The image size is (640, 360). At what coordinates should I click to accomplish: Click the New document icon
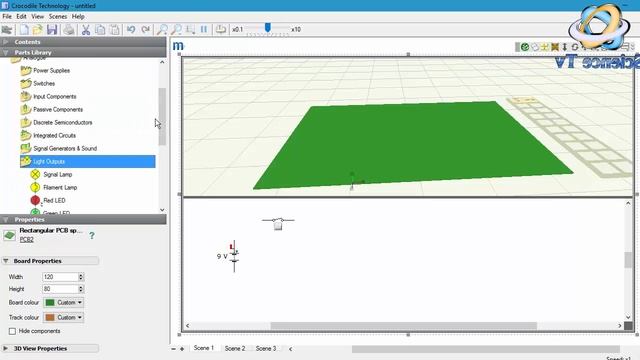pos(24,29)
